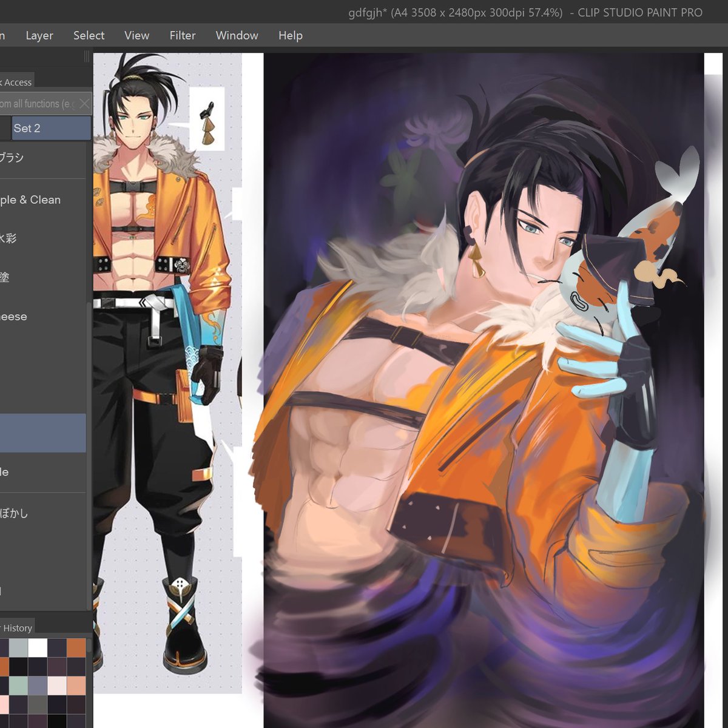Pick the slate purple-gray history swatch
This screenshot has width=728, height=728.
coord(38,686)
